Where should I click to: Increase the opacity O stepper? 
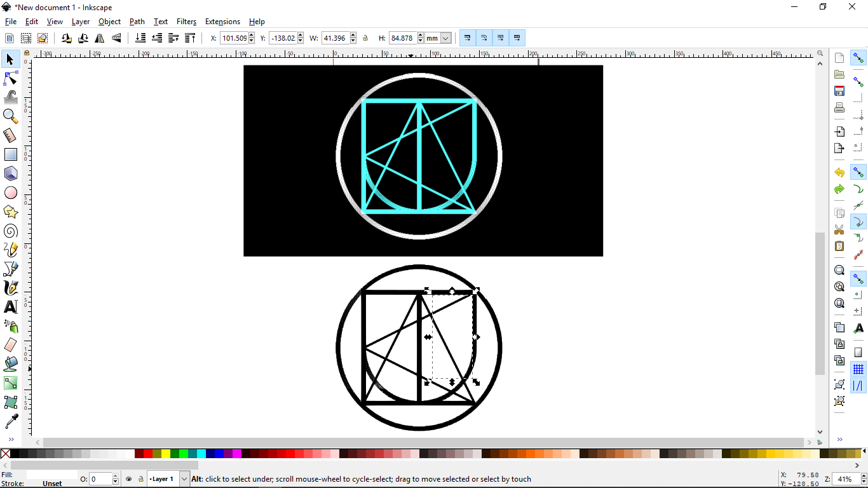click(116, 476)
